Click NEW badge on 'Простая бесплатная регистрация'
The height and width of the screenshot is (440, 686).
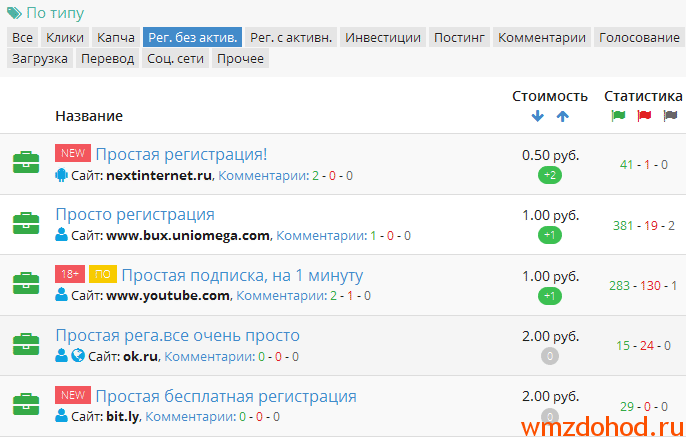tap(73, 395)
